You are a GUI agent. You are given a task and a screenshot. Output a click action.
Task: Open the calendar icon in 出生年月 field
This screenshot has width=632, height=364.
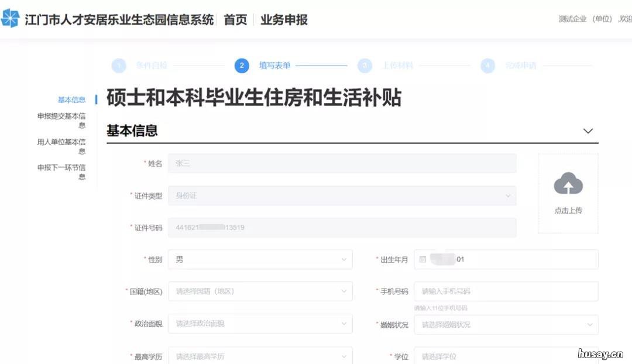coord(423,259)
